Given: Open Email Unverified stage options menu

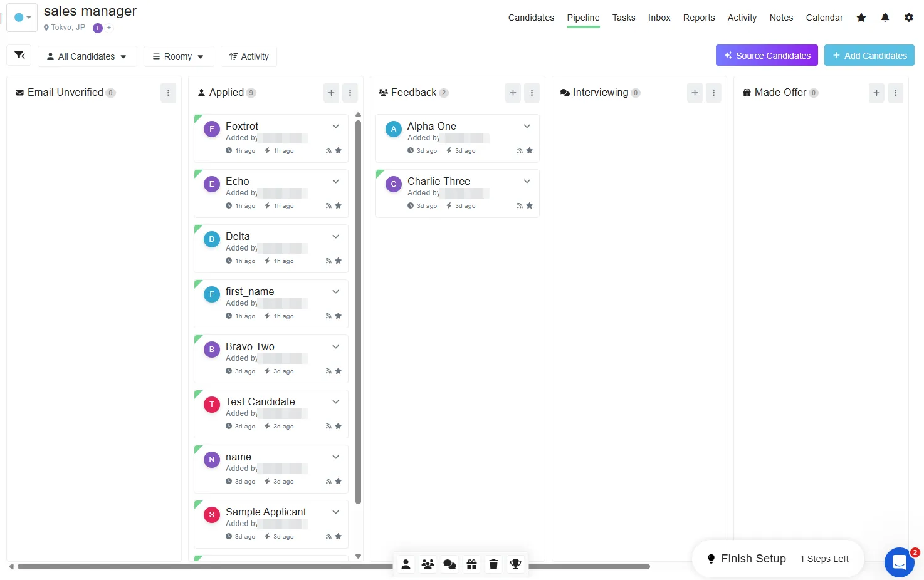Looking at the screenshot, I should (169, 93).
